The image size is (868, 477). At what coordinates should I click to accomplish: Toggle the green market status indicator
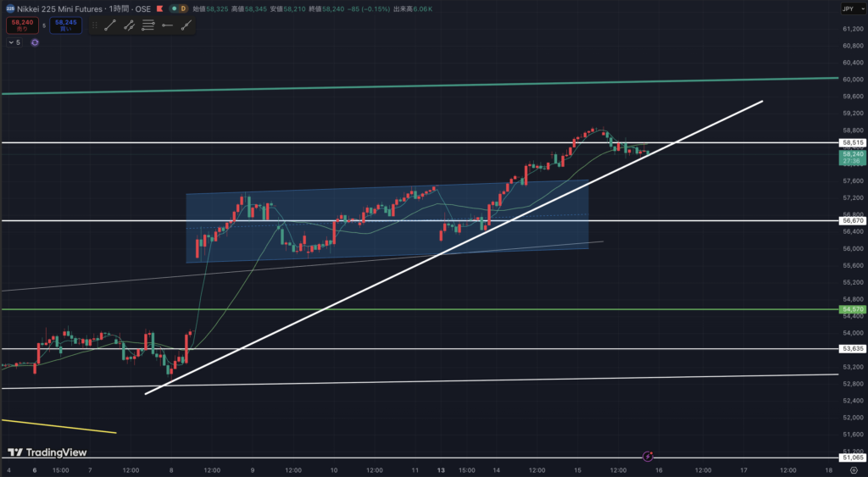pyautogui.click(x=174, y=8)
